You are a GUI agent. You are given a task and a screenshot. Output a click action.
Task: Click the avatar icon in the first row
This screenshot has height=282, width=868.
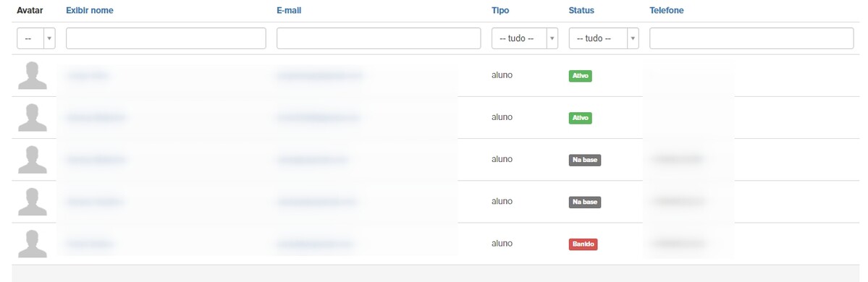tap(33, 76)
